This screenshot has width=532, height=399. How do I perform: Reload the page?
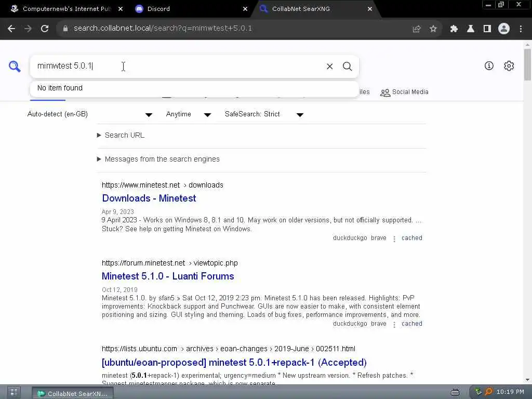click(45, 29)
